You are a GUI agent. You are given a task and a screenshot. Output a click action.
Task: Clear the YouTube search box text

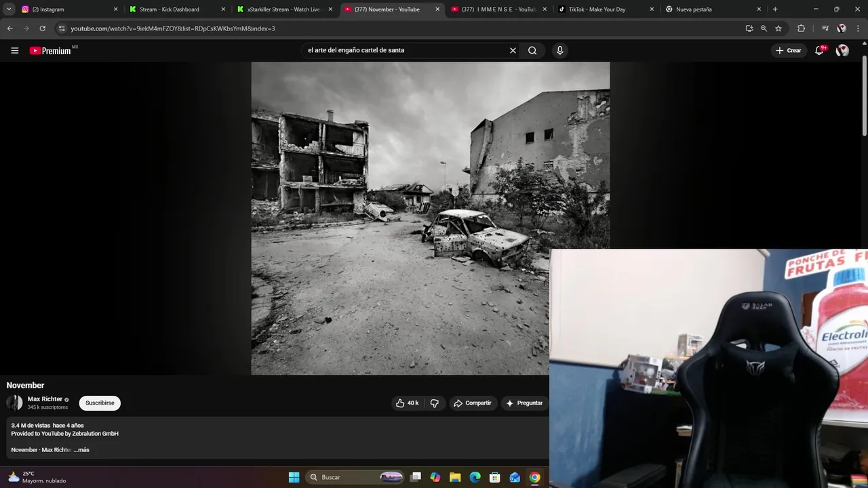point(513,50)
